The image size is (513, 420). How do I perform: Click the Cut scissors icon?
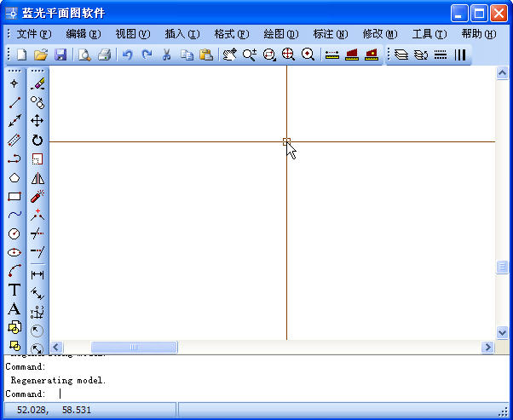(x=167, y=55)
